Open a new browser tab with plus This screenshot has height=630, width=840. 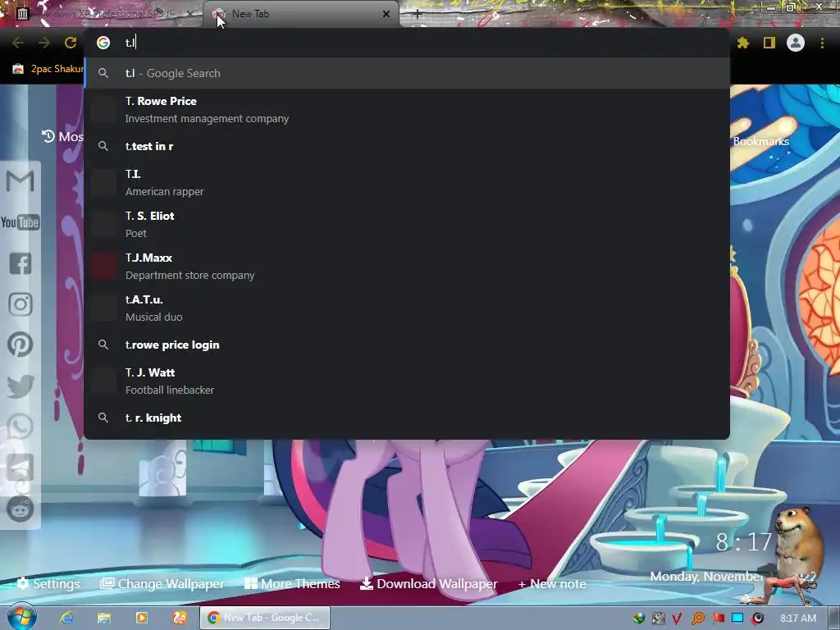pos(418,14)
